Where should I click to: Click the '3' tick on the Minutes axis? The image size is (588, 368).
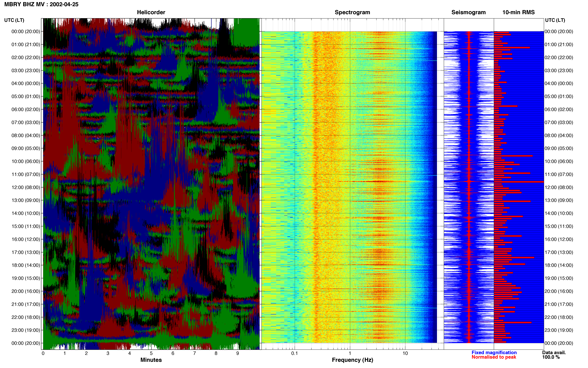[108, 353]
